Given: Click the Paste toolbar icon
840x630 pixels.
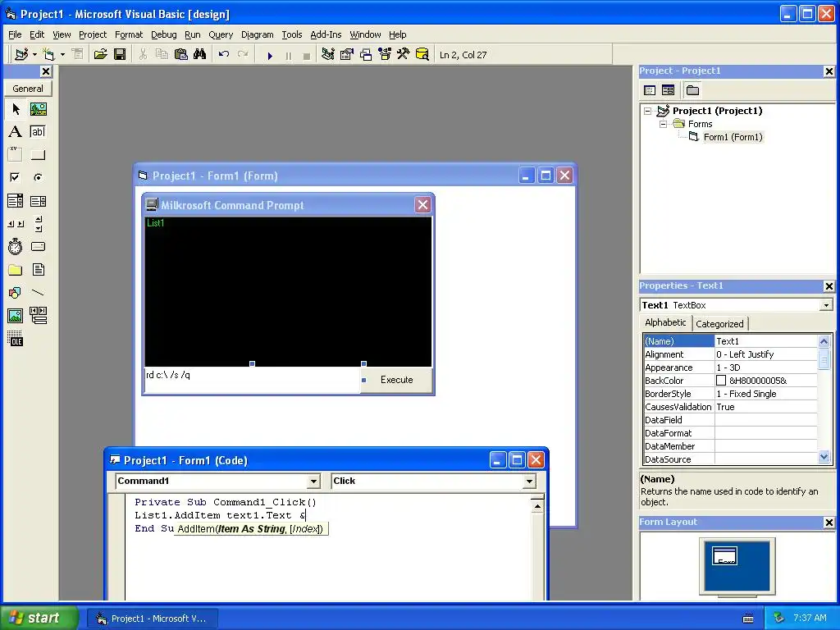Looking at the screenshot, I should [181, 55].
